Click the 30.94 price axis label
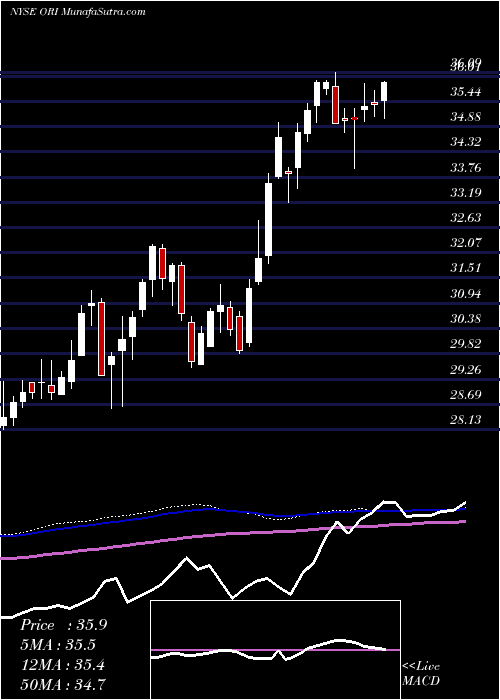 pyautogui.click(x=466, y=294)
